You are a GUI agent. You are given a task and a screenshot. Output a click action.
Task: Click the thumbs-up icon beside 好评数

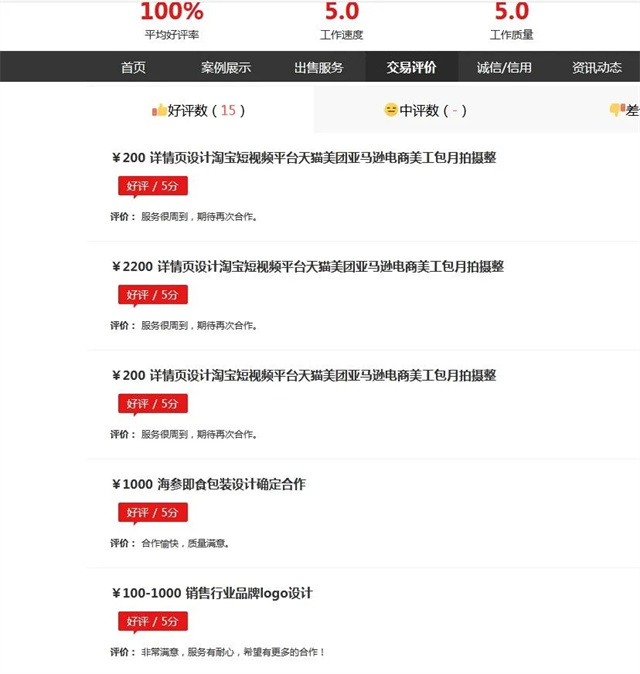click(x=159, y=110)
